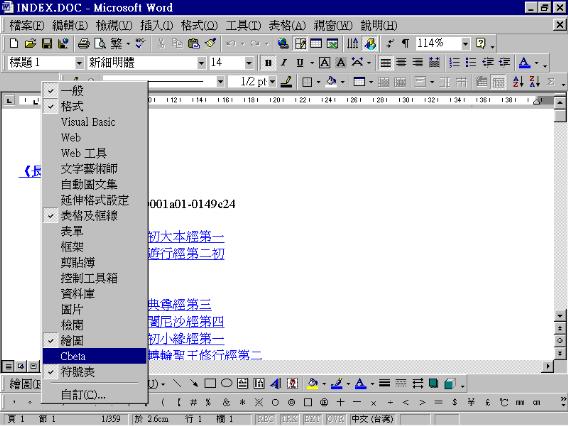Screen dimensions: 568x426
Task: Click the AutoSum sigma icon
Action: [x=551, y=82]
